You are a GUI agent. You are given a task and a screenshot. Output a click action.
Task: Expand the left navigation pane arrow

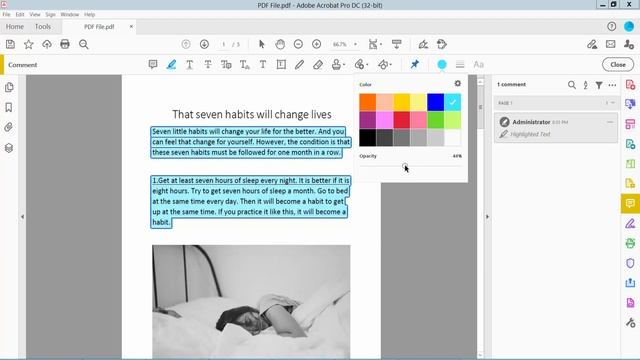point(22,217)
